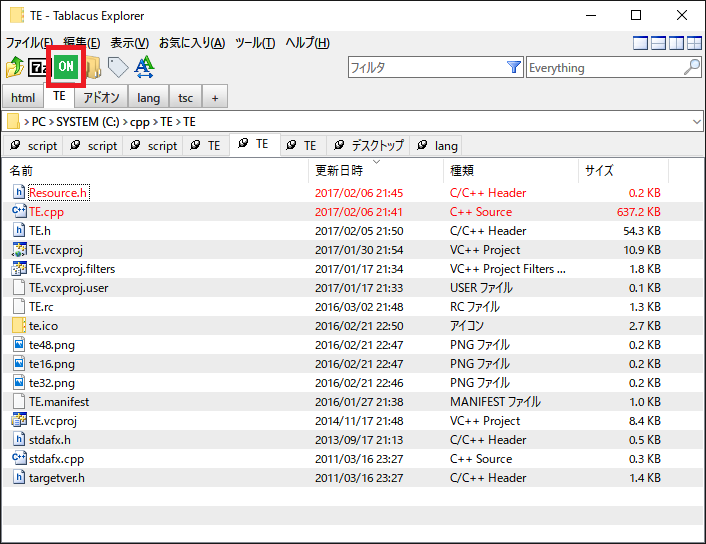Switch to the tsc tab
706x544 pixels.
[186, 97]
